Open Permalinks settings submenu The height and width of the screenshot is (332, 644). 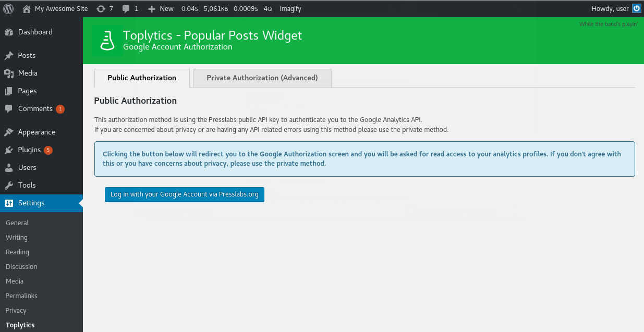click(22, 296)
